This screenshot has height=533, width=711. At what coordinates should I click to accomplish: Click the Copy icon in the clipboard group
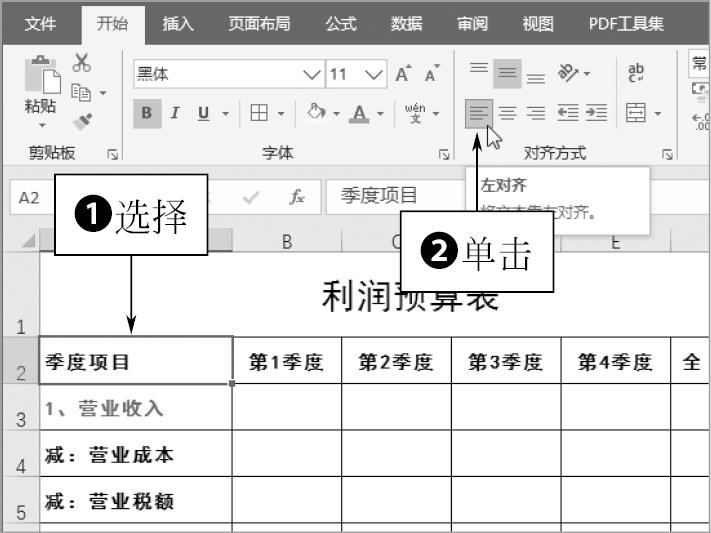point(81,93)
